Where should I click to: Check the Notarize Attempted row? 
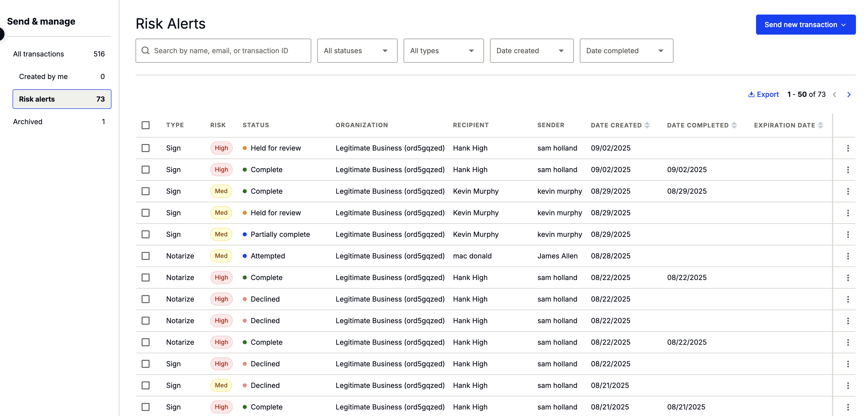coord(146,256)
